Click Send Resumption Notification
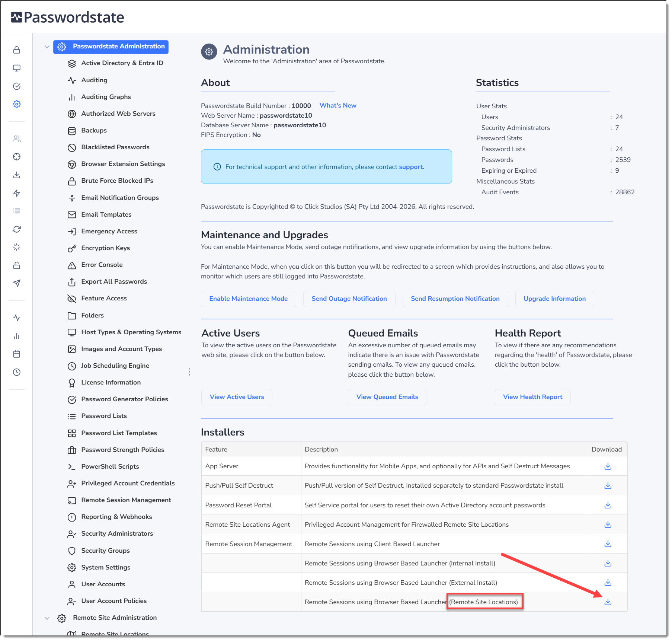The height and width of the screenshot is (641, 672). tap(455, 299)
